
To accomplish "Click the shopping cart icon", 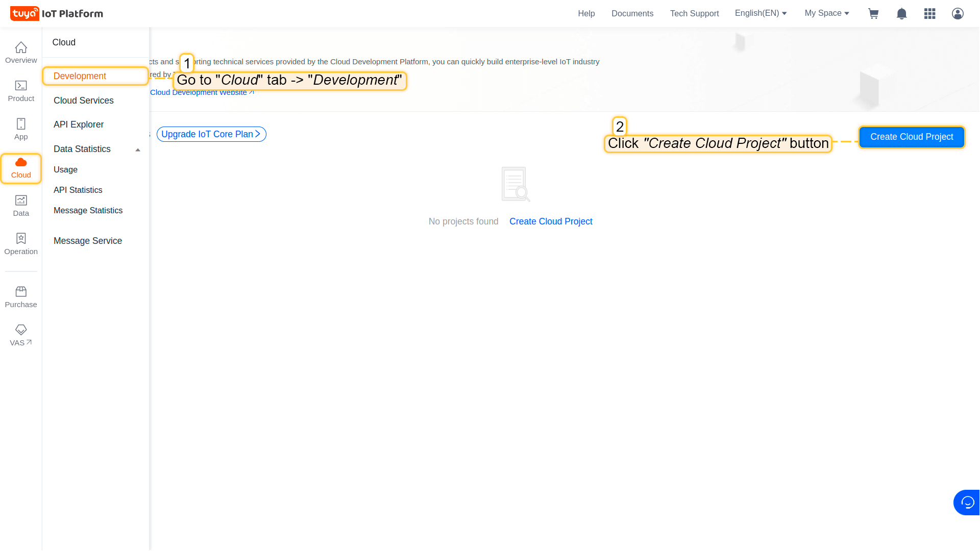I will click(873, 14).
